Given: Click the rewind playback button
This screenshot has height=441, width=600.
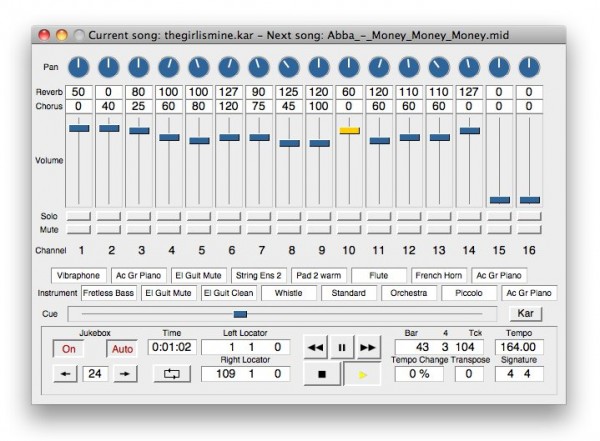Looking at the screenshot, I should click(x=315, y=347).
